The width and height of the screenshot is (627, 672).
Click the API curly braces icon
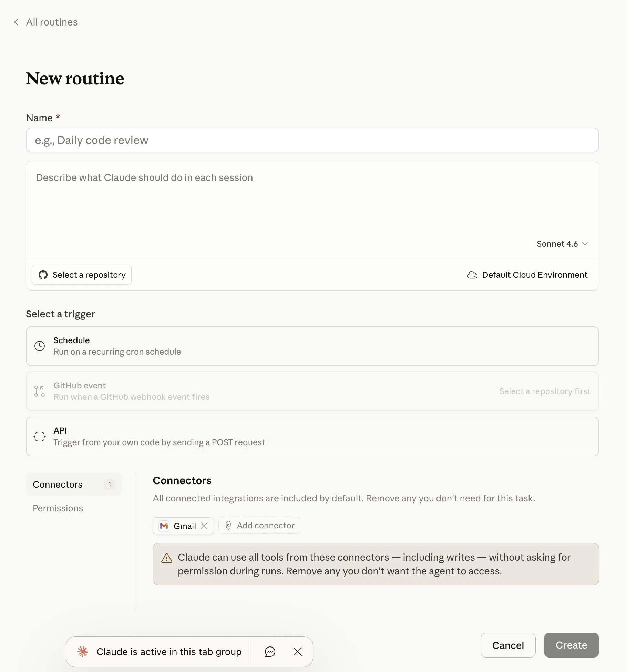point(39,436)
